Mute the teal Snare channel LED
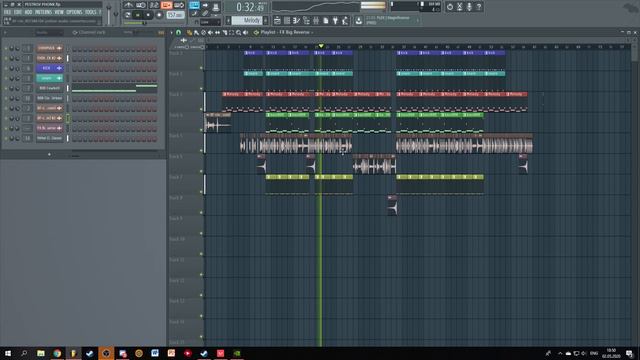Image resolution: width=640 pixels, height=360 pixels. point(6,78)
